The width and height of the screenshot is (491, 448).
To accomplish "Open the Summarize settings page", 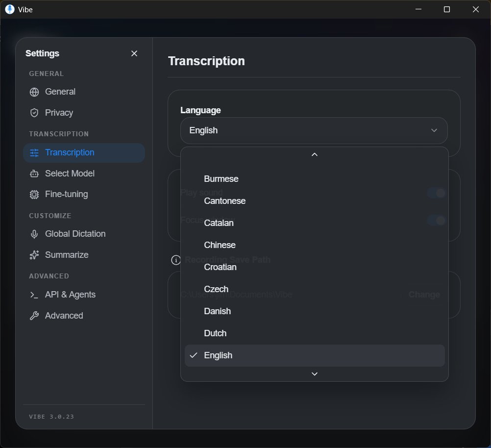I will 84,255.
